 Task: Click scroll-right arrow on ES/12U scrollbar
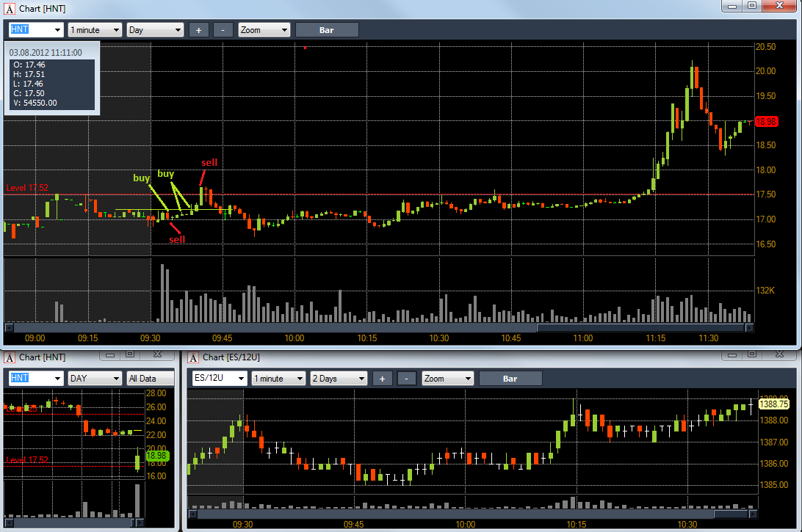coord(753,514)
